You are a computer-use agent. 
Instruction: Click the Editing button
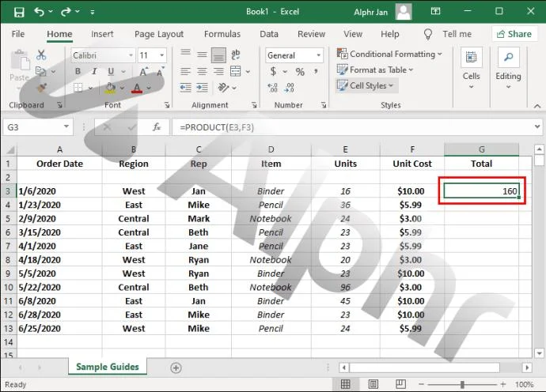(x=508, y=68)
